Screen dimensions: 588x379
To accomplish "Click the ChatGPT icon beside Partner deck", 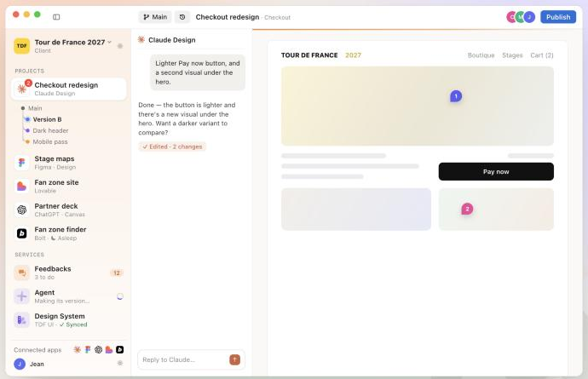I will point(22,210).
